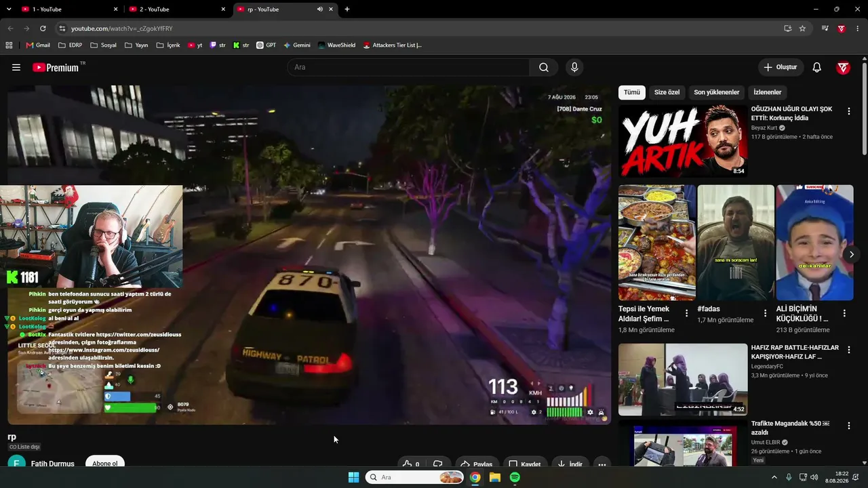Open the tab search dropdown arrow

tap(9, 9)
